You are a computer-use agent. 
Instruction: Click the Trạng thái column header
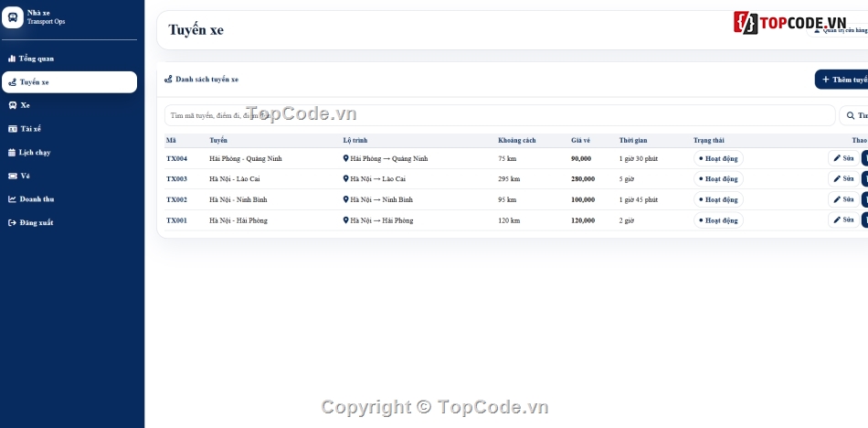pyautogui.click(x=709, y=140)
